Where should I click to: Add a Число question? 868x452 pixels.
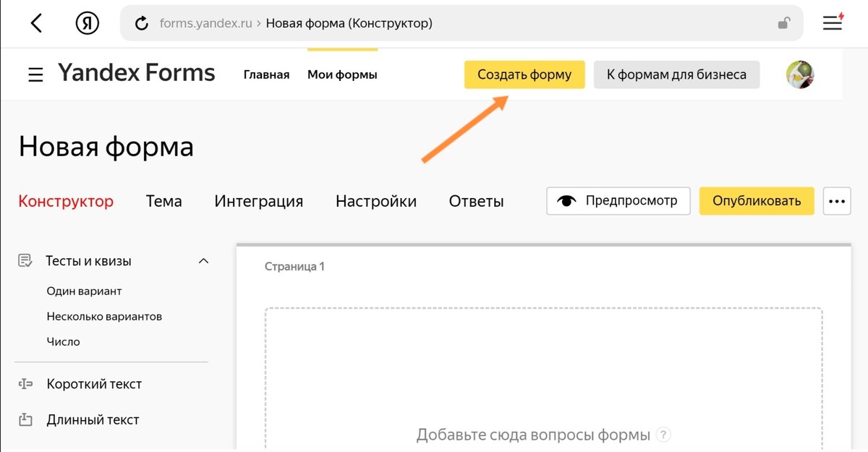[x=63, y=341]
